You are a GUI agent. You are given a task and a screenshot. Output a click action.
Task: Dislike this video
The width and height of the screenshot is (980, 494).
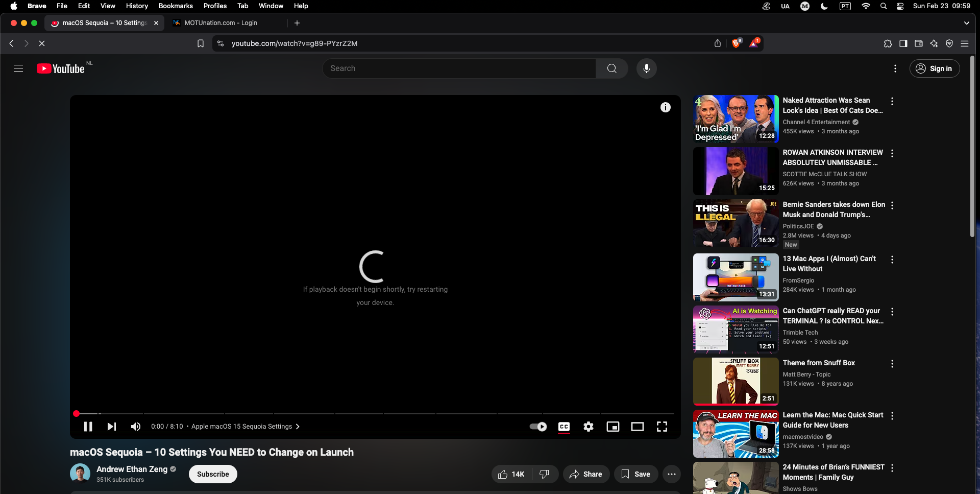545,474
